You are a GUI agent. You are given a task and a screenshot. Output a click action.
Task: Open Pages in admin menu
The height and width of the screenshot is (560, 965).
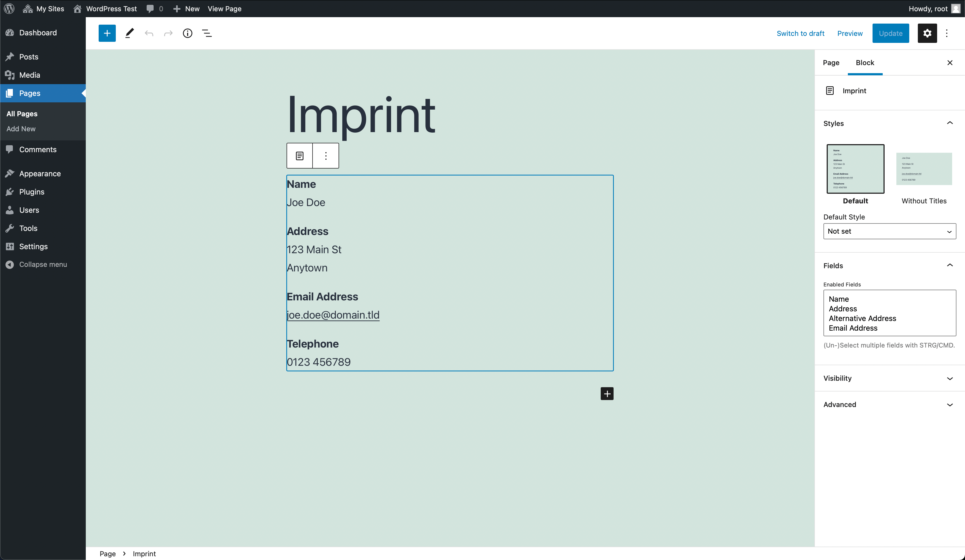[x=43, y=93]
